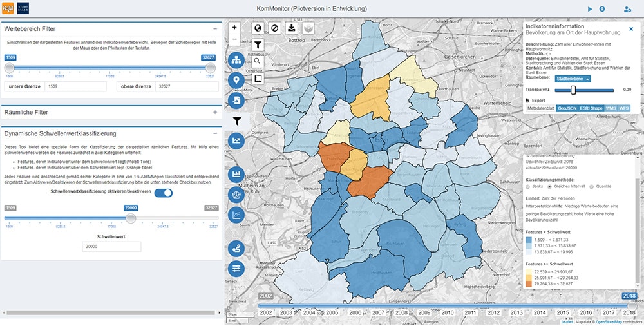Collapse the Wertebereich Filter panel
The height and width of the screenshot is (326, 644).
(215, 29)
